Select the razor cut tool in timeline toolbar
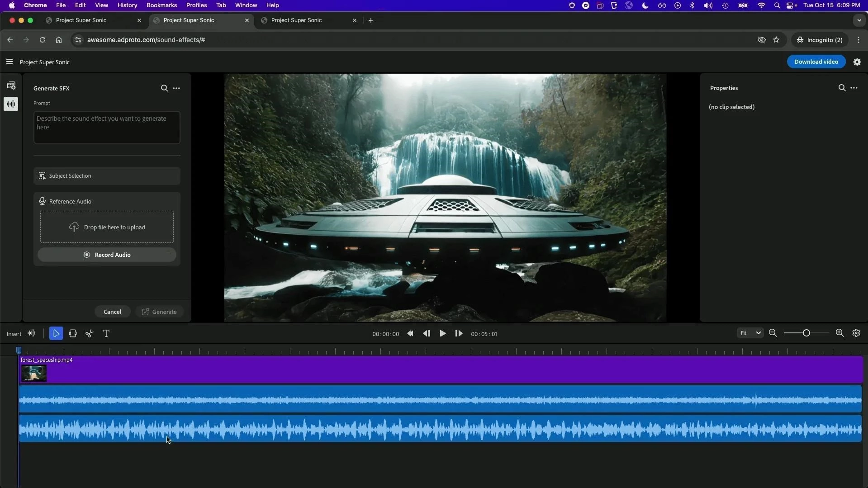 pyautogui.click(x=90, y=334)
